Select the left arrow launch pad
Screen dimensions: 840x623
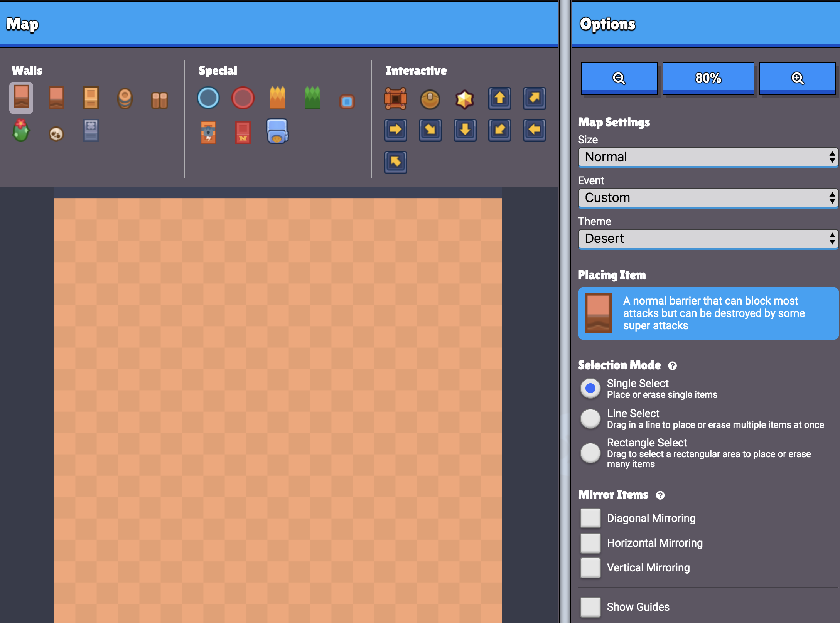click(x=535, y=130)
